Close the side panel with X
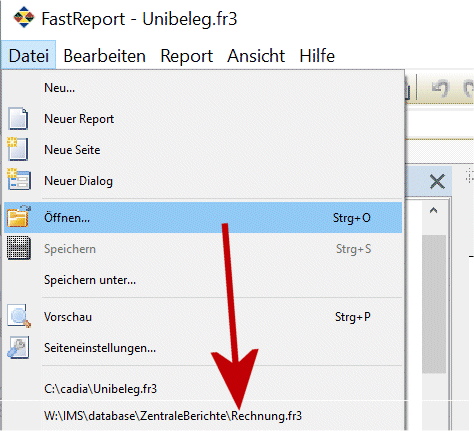The width and height of the screenshot is (474, 431). pos(437,182)
